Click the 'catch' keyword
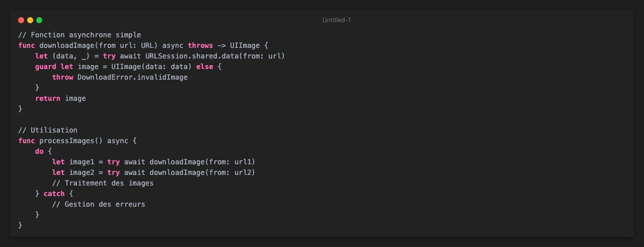644x247 pixels. tap(54, 194)
